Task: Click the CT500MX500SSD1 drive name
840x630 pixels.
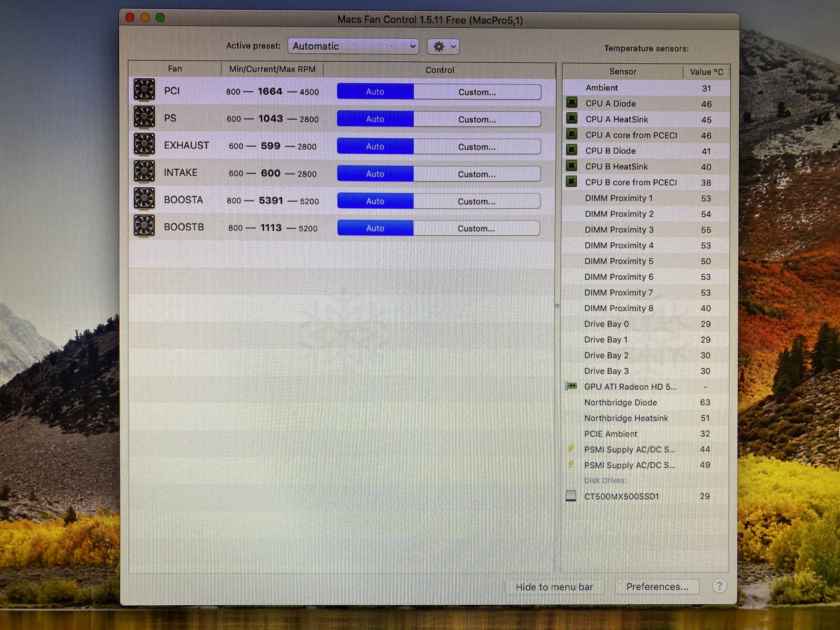Action: point(622,496)
